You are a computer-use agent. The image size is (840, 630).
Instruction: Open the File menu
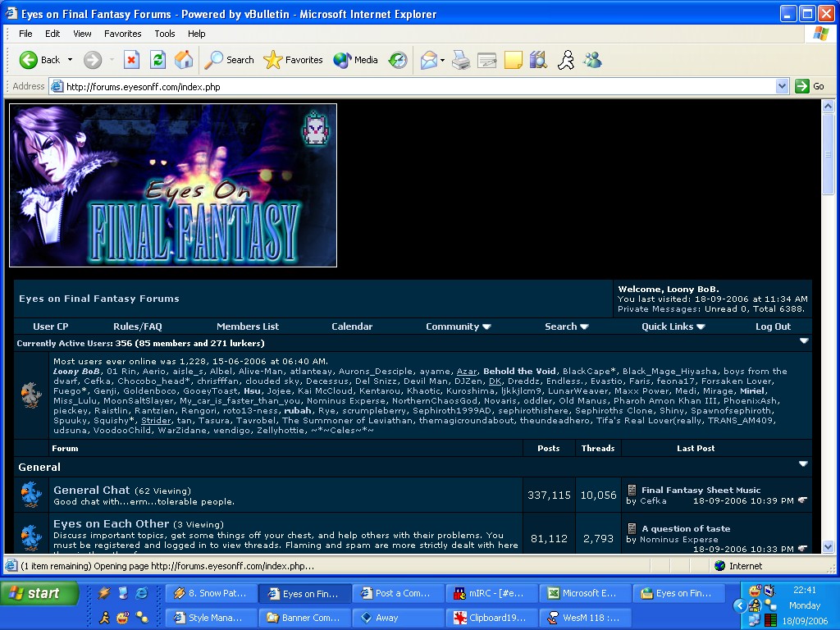point(25,34)
